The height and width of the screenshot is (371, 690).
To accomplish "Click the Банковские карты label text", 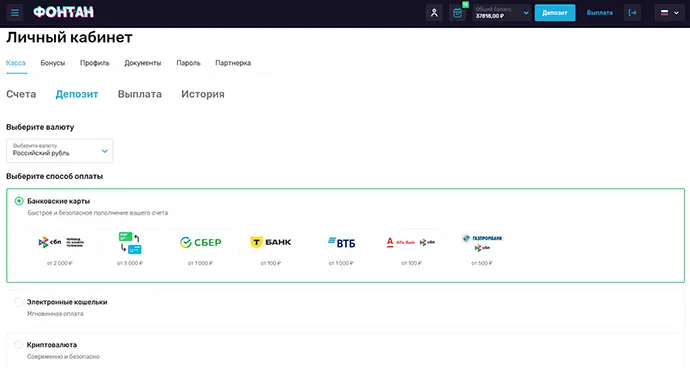I will coord(59,201).
